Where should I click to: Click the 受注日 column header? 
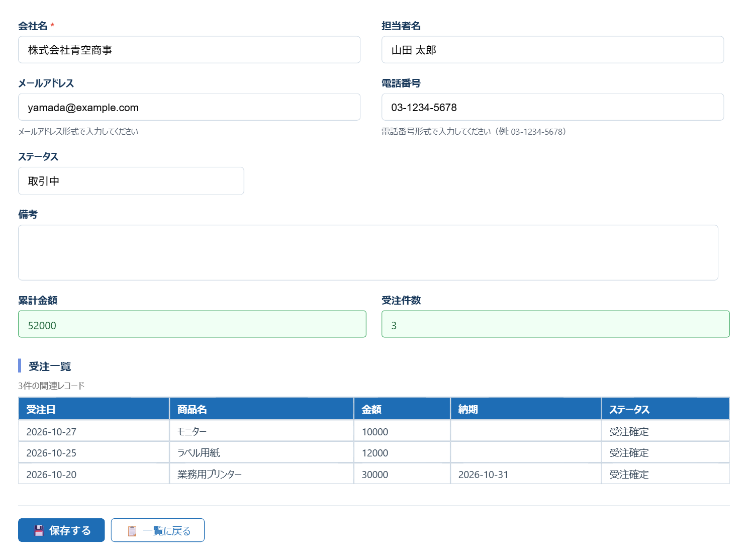coord(94,409)
